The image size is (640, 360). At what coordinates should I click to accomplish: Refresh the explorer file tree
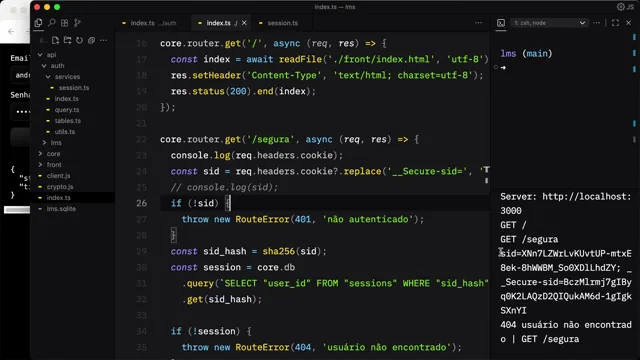(x=79, y=40)
